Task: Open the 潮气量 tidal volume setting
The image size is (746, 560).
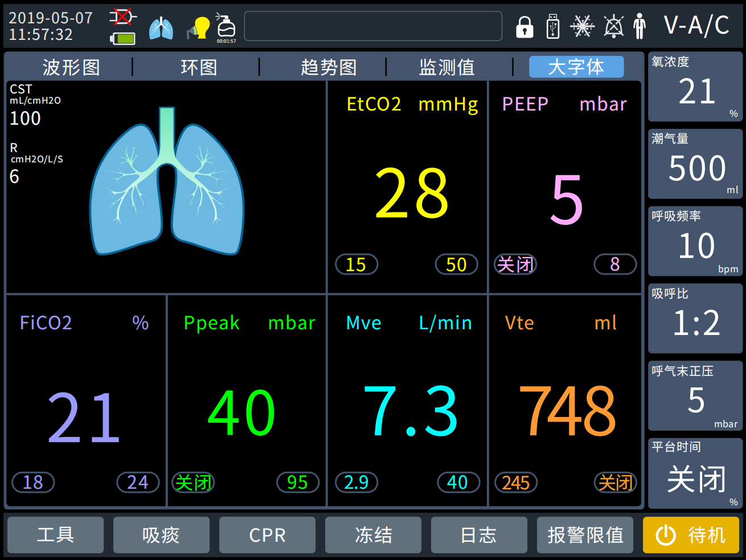Action: tap(695, 164)
